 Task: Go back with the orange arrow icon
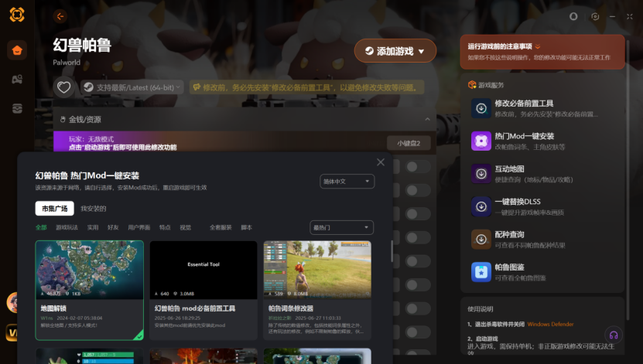pos(60,16)
